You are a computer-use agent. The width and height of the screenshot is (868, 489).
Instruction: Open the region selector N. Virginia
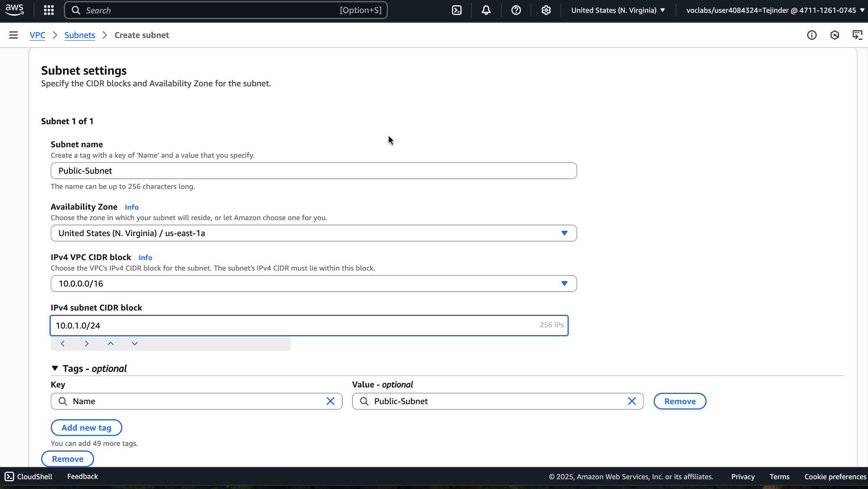pos(618,10)
